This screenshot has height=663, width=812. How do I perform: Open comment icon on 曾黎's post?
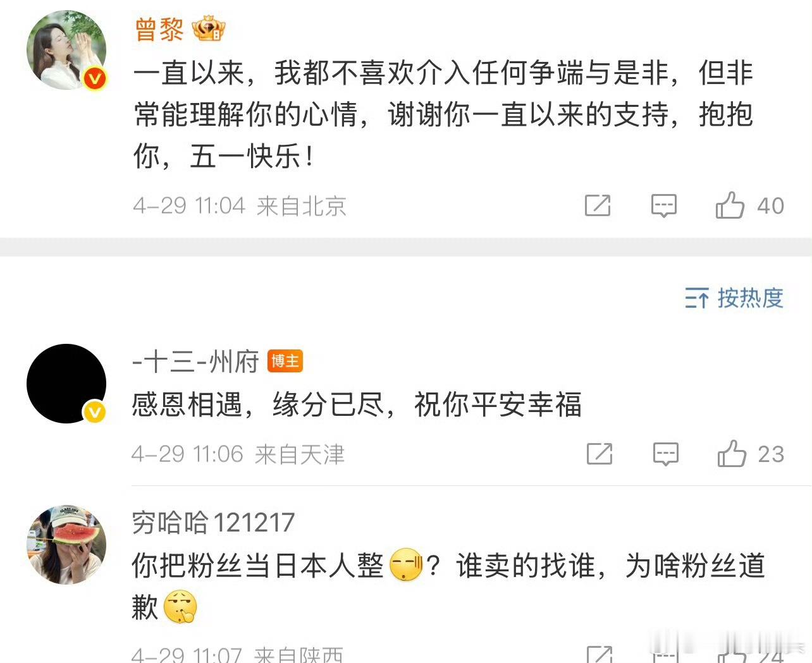click(x=664, y=205)
